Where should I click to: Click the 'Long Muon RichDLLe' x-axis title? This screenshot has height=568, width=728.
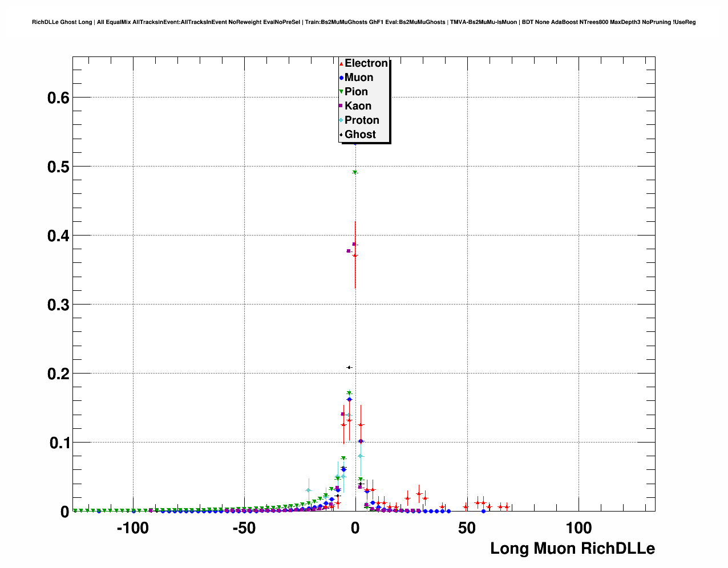572,549
